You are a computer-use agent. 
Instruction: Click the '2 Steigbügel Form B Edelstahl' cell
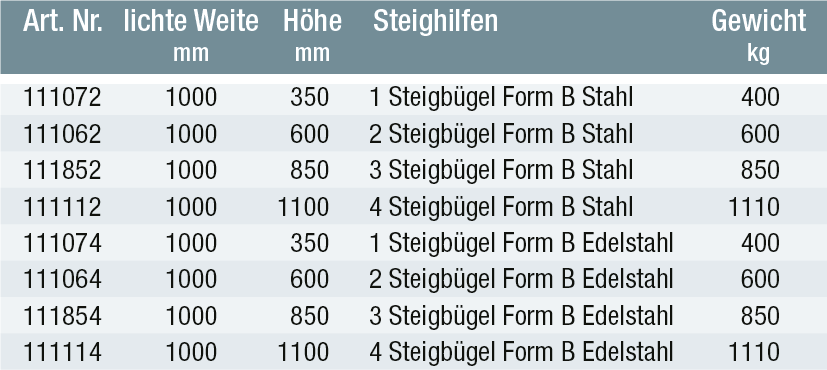pyautogui.click(x=521, y=280)
